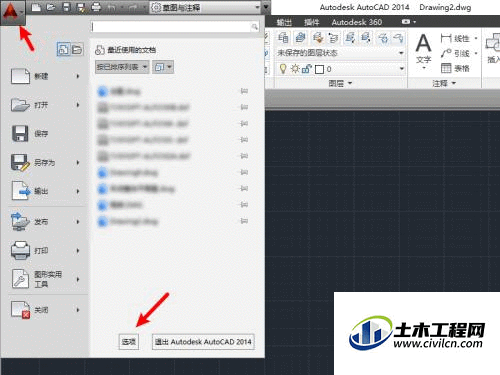This screenshot has height=375, width=500.
Task: Click the 图形实用工具 wrench icon
Action: [20, 279]
